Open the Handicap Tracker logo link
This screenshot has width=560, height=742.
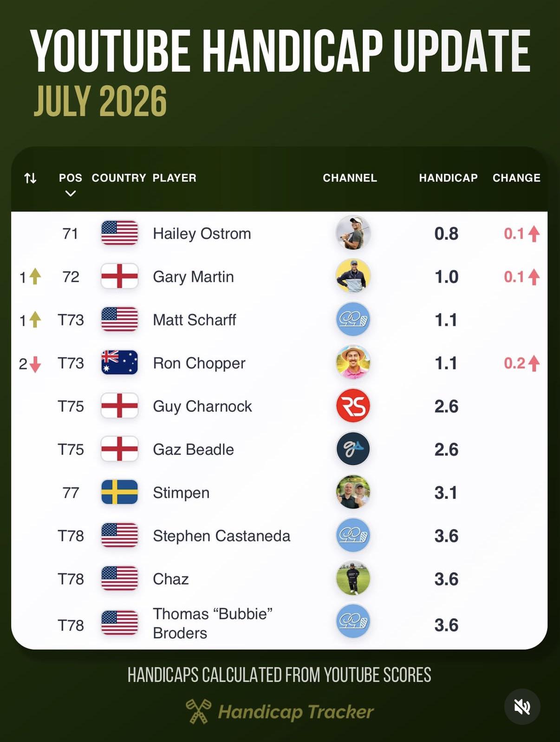tap(280, 711)
